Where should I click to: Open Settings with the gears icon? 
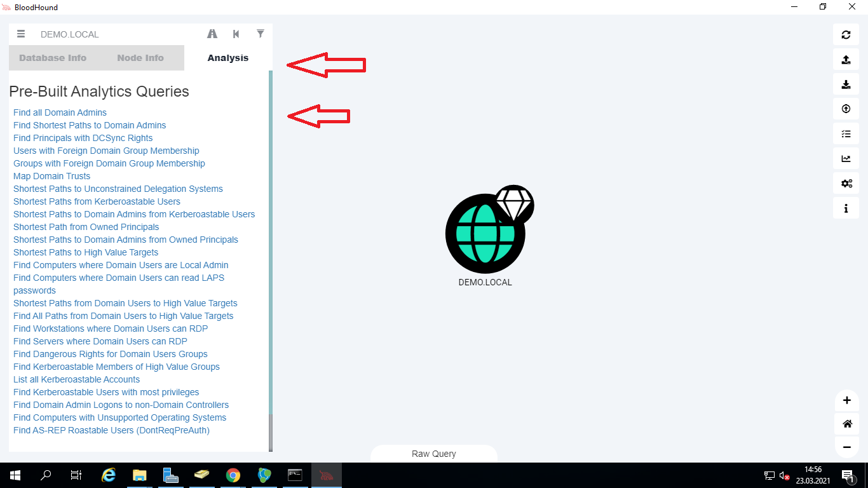pos(846,183)
